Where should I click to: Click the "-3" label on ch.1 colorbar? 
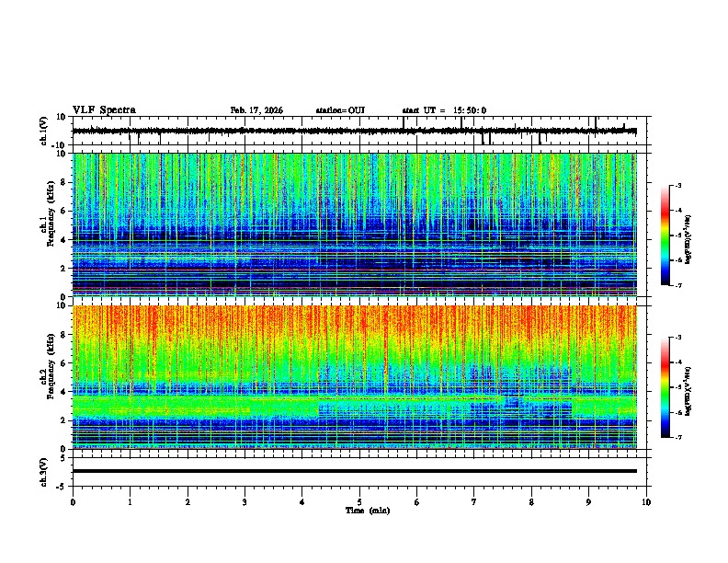pos(678,185)
